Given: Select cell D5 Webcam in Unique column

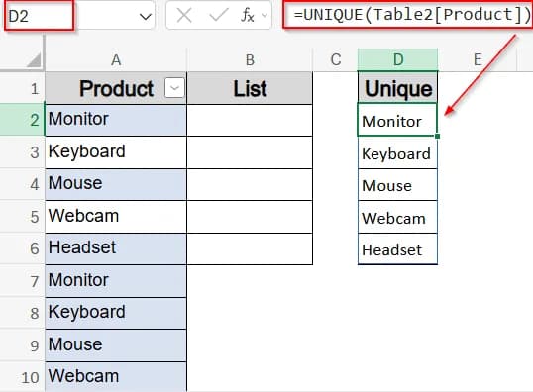Looking at the screenshot, I should [x=397, y=217].
